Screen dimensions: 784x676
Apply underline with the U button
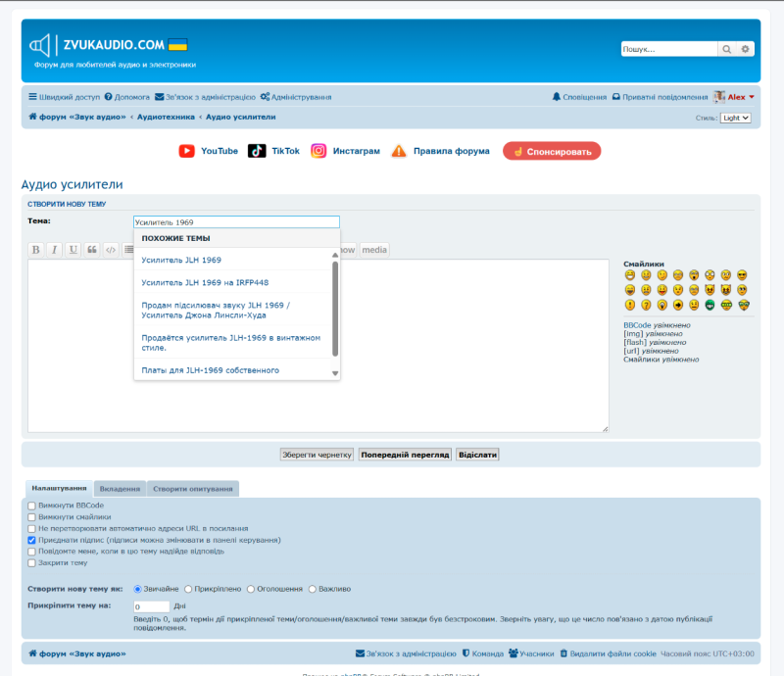tap(73, 250)
